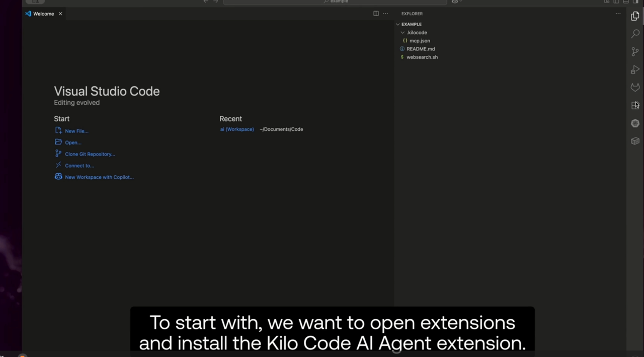This screenshot has height=357, width=644.
Task: Click the cube container icon in activity bar
Action: point(635,141)
